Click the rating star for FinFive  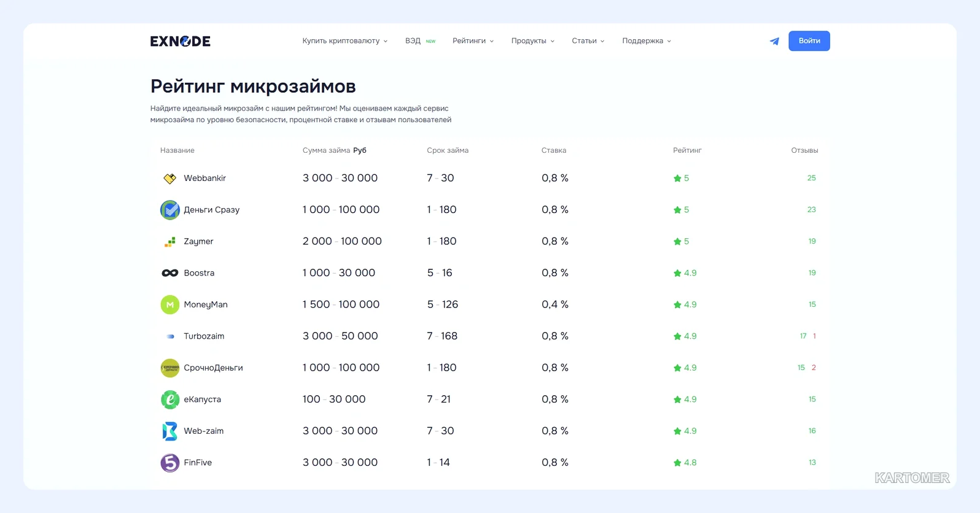pyautogui.click(x=677, y=463)
